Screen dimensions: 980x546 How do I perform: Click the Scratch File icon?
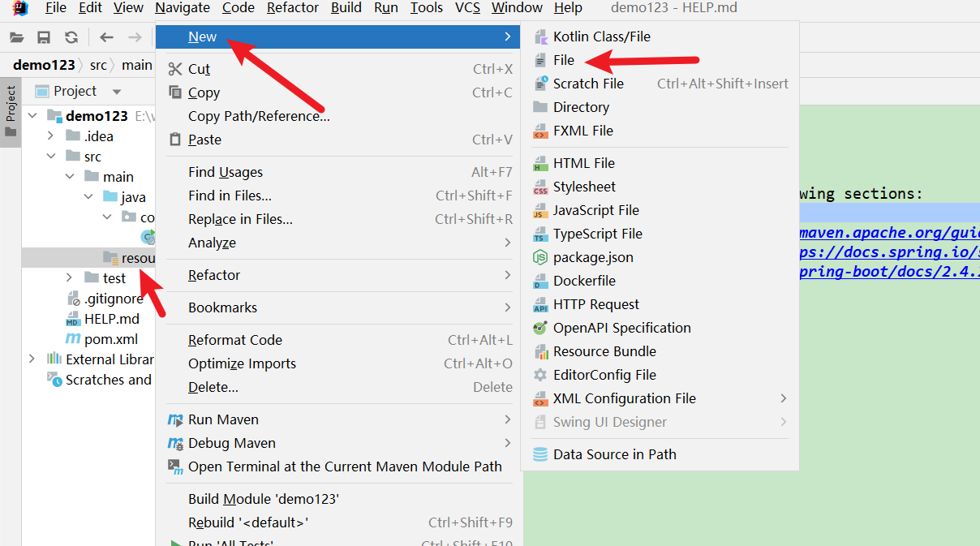coord(540,84)
